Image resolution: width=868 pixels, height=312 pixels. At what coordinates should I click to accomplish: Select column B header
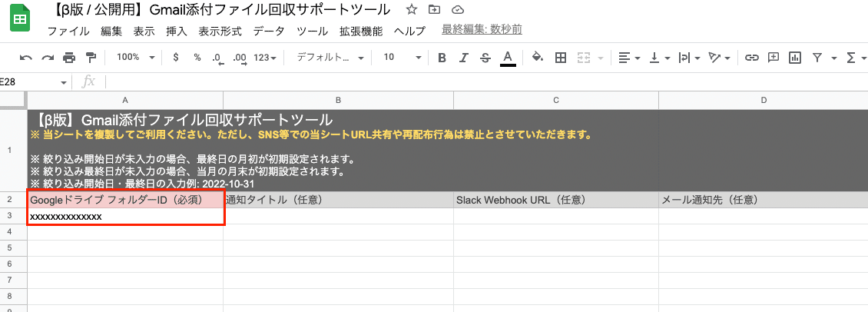(x=338, y=101)
